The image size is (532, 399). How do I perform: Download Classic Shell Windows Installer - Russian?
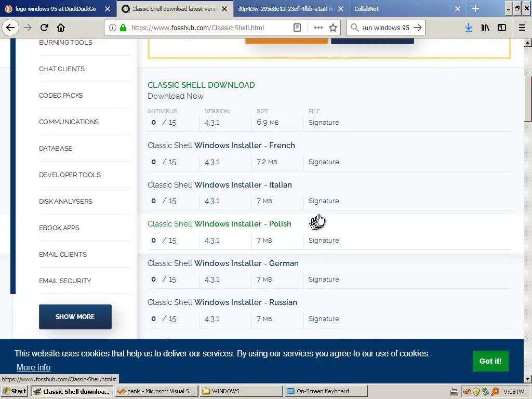click(x=222, y=302)
